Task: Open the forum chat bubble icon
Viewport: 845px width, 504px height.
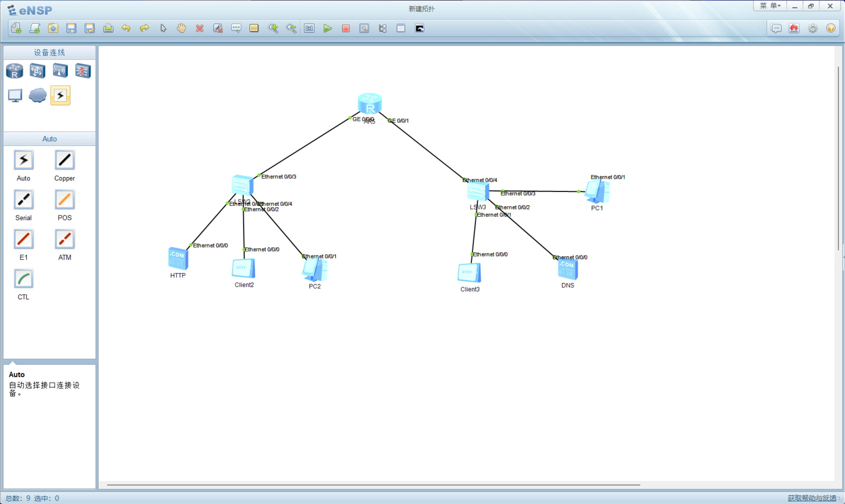Action: point(776,28)
